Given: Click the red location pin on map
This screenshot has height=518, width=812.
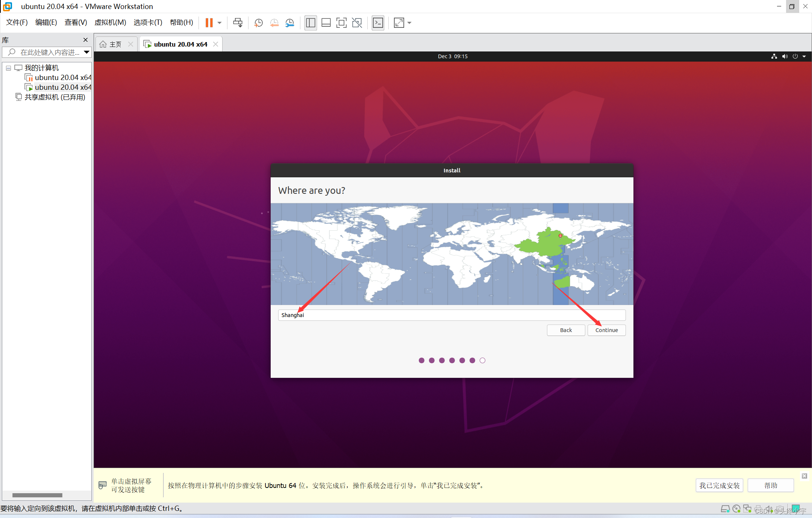Looking at the screenshot, I should (x=560, y=236).
